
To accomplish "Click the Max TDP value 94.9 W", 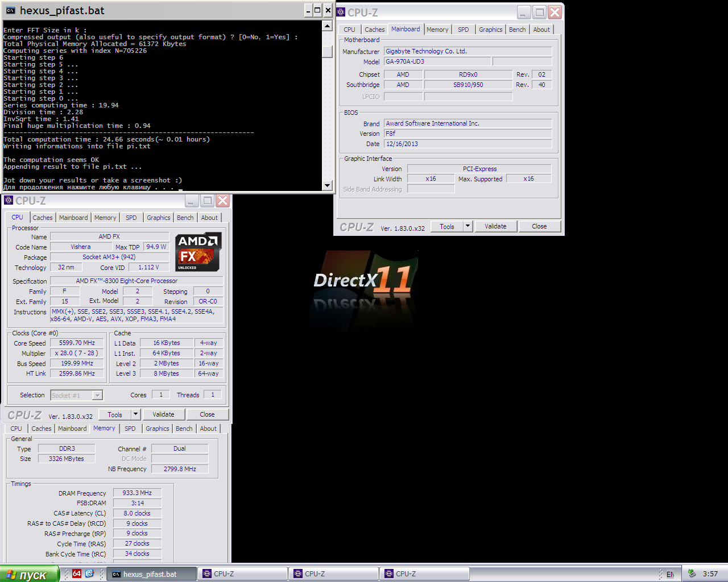I will (156, 247).
